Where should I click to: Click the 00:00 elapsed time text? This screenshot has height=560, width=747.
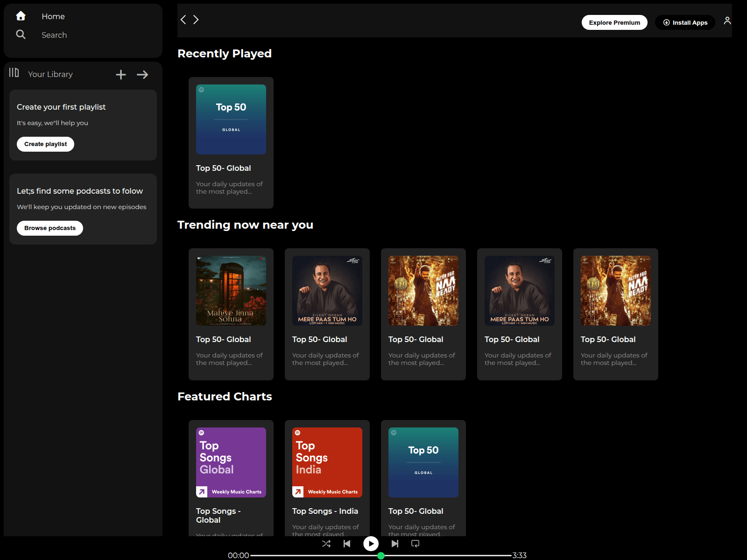tap(238, 555)
